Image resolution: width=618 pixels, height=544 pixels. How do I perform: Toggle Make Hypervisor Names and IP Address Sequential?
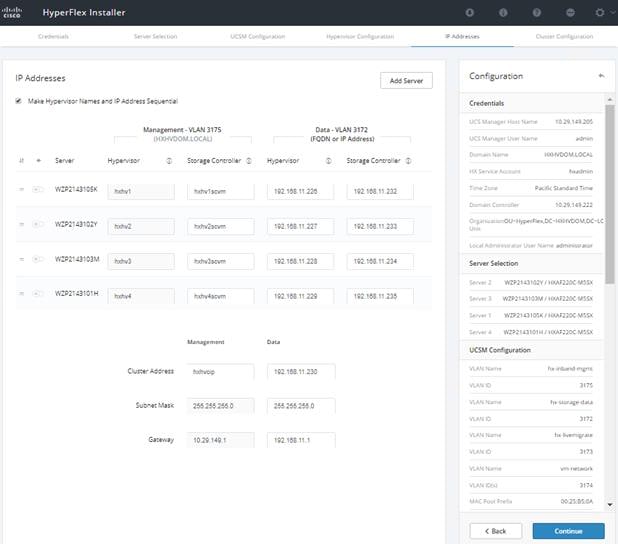coord(19,101)
